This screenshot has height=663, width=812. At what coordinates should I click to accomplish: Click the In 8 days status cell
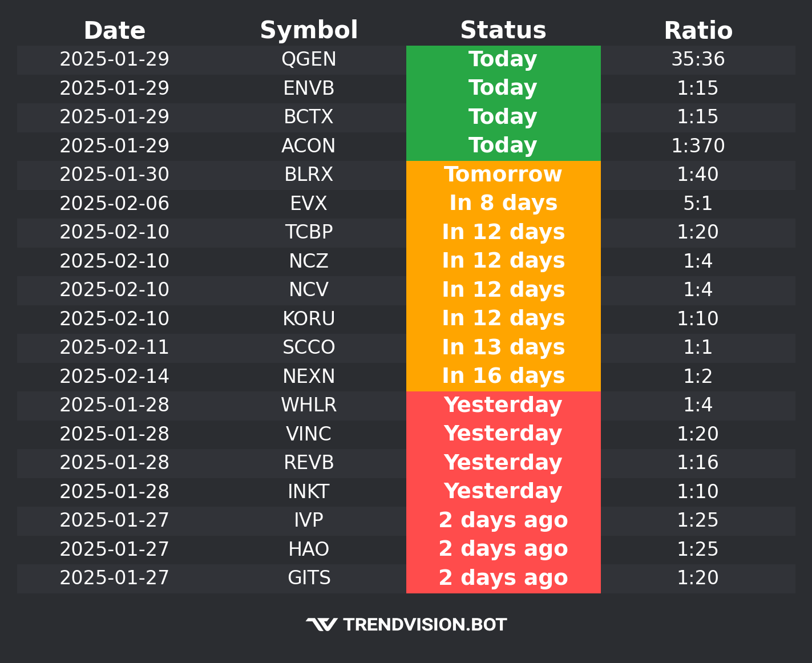[503, 204]
